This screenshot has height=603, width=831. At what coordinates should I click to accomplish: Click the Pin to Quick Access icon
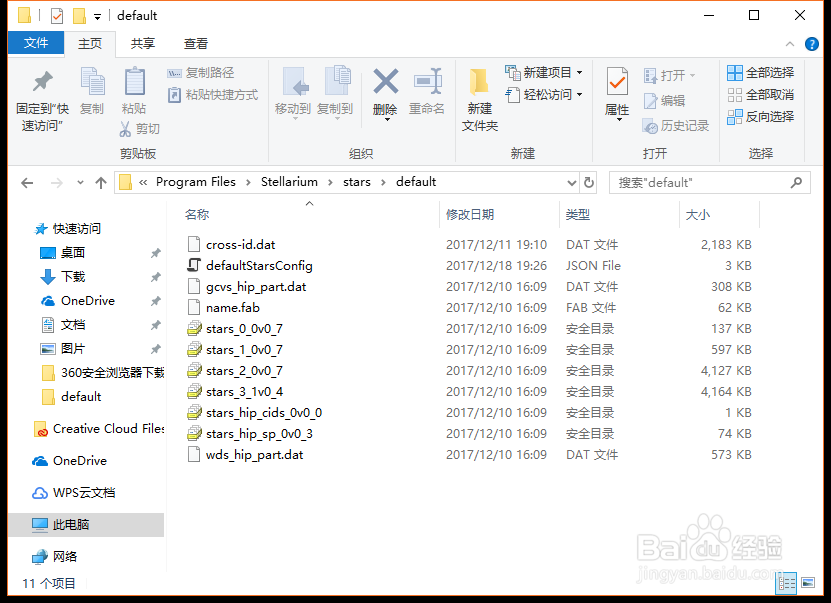click(42, 81)
